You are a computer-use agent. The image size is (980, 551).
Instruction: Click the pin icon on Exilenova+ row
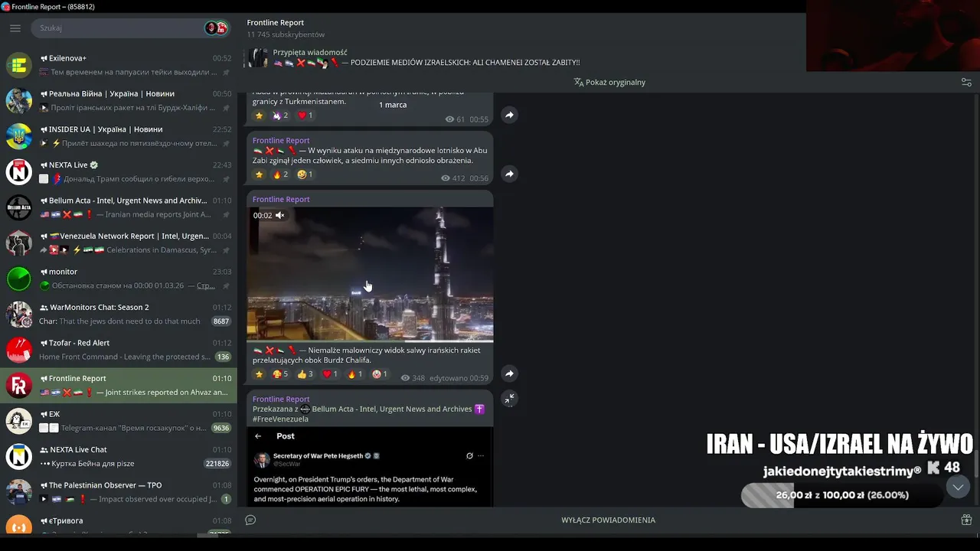point(226,73)
